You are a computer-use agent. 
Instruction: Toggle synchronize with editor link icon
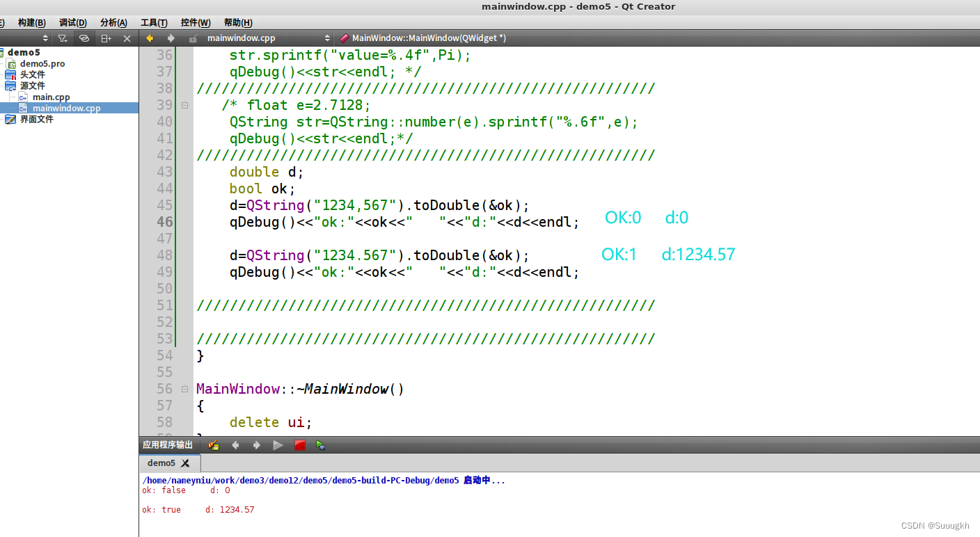pos(84,38)
